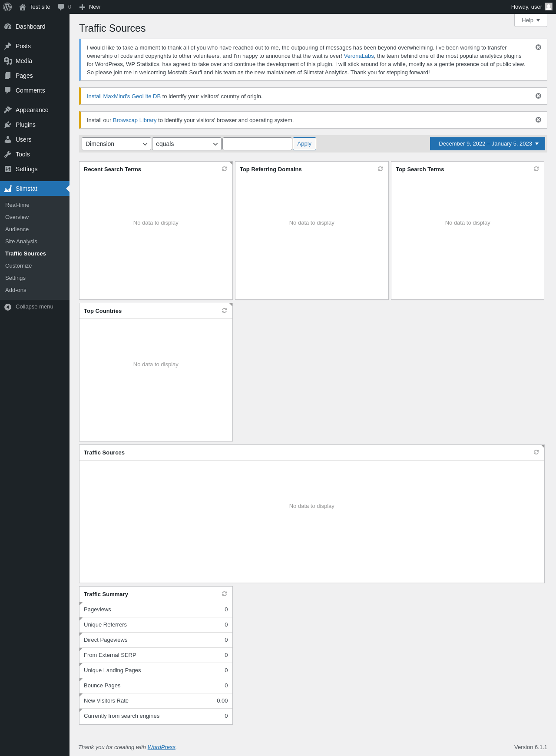Image resolution: width=556 pixels, height=756 pixels.
Task: Go to Plugins in the sidebar
Action: point(35,125)
